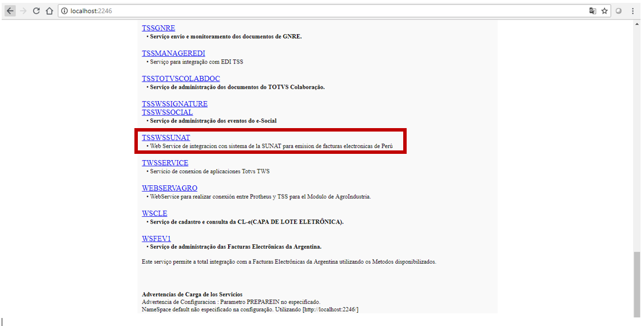
Task: Click the CAPA DE LOTE ELETRÔNICA description
Action: point(247,222)
